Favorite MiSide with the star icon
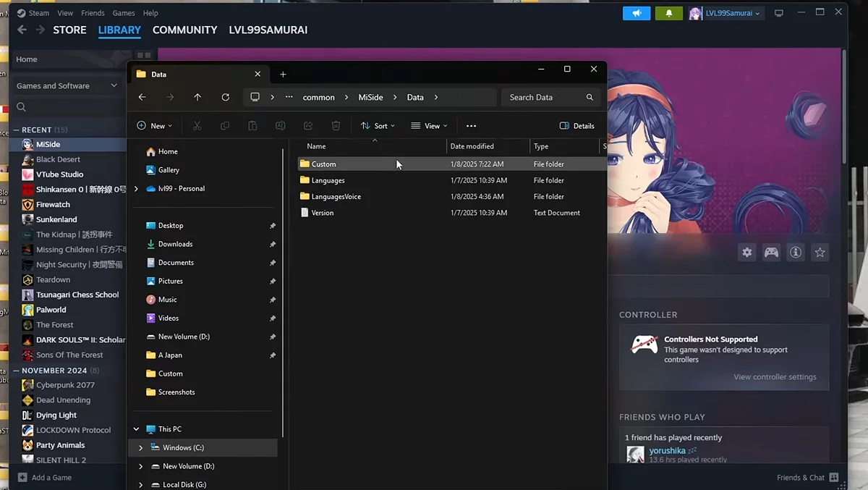 [820, 253]
